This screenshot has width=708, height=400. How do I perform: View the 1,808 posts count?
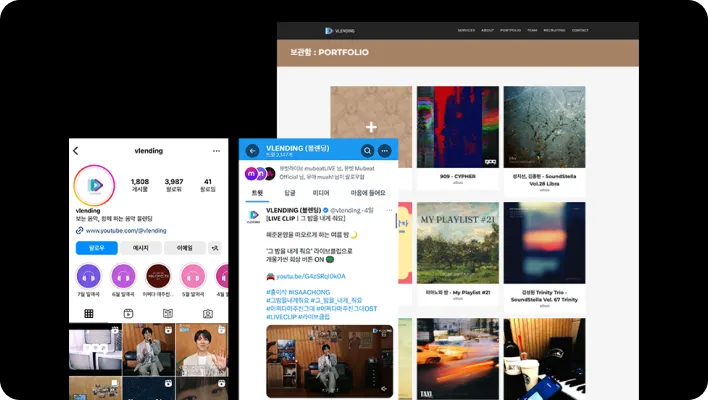point(140,185)
